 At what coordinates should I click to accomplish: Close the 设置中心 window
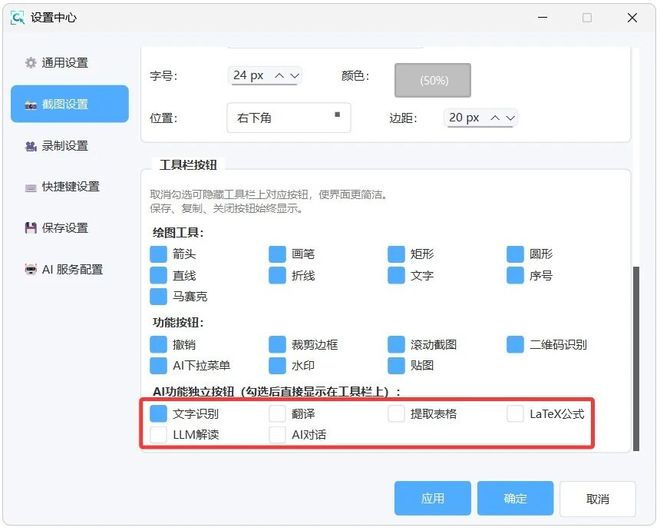pos(632,18)
